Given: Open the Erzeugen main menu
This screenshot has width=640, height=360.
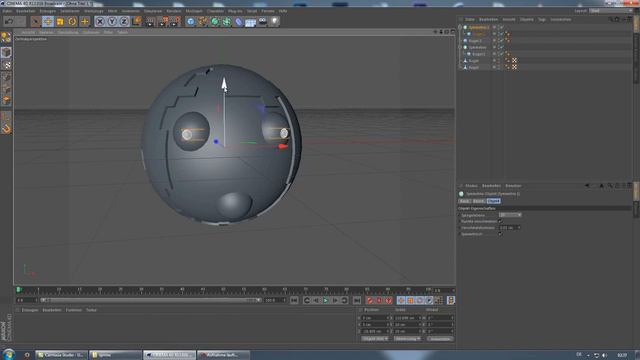Looking at the screenshot, I should (x=48, y=11).
